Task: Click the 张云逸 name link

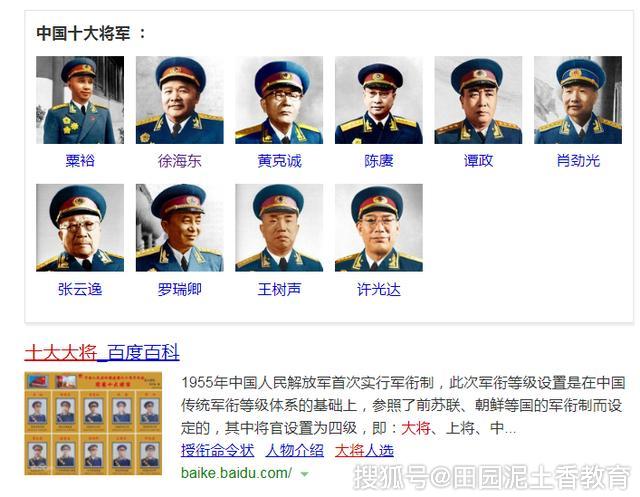Action: pyautogui.click(x=80, y=289)
